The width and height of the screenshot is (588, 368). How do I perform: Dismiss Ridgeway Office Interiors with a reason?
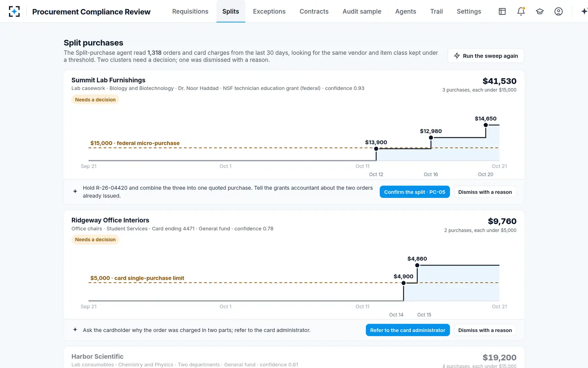click(x=485, y=330)
